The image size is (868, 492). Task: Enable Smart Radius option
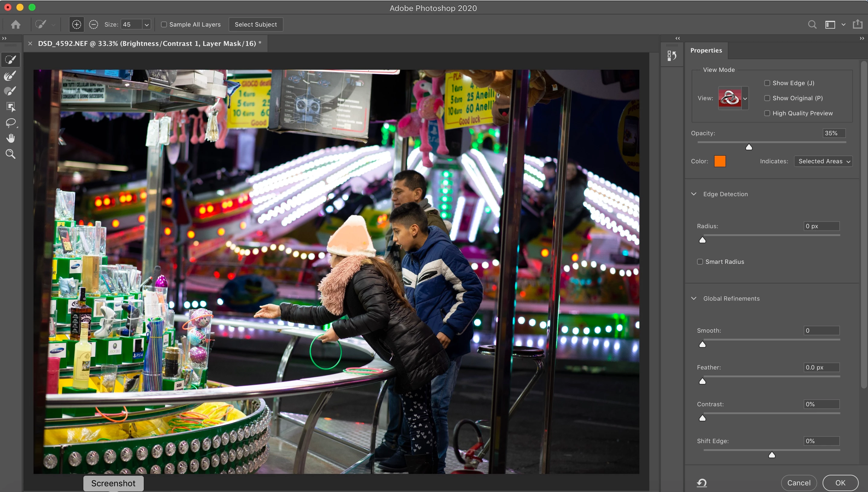point(700,262)
